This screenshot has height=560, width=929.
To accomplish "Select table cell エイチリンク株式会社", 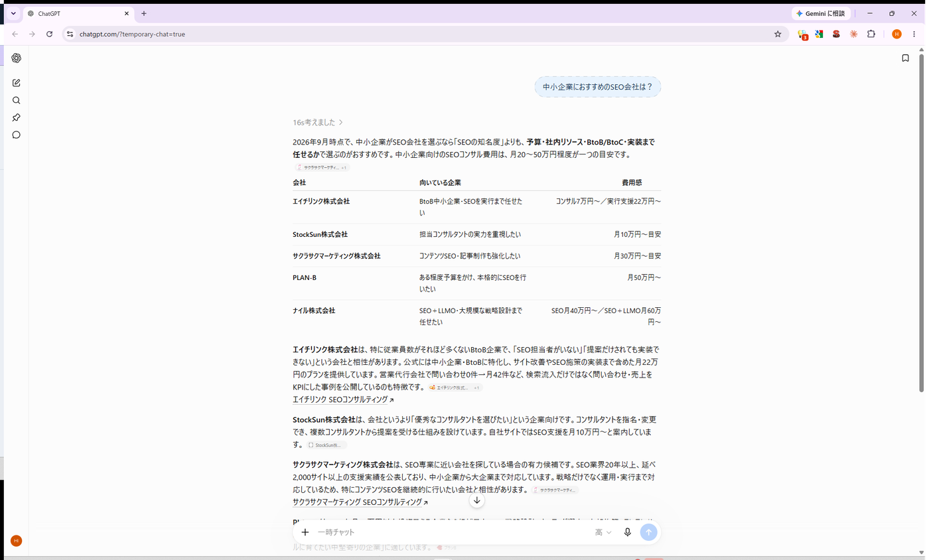I will pyautogui.click(x=321, y=201).
